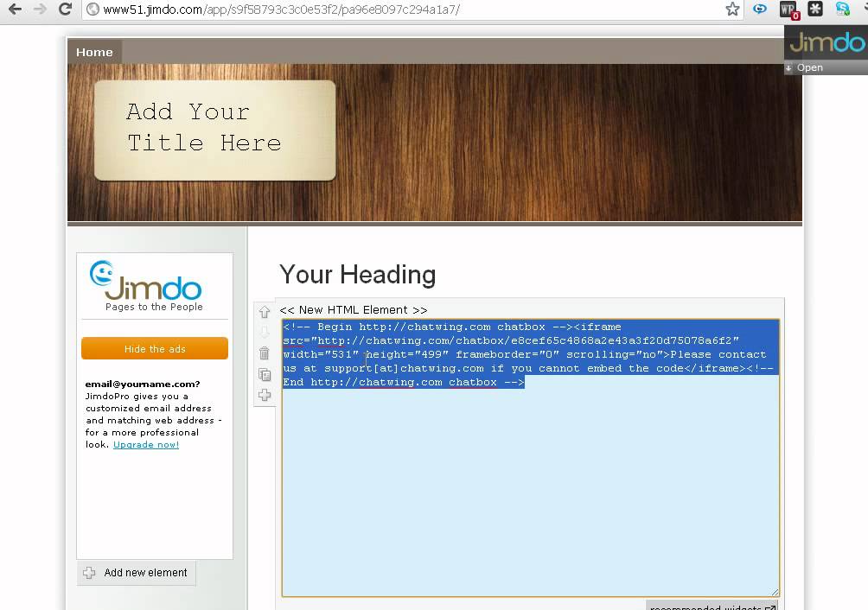This screenshot has height=610, width=868.
Task: Grab the textarea resize handle corner
Action: 775,592
